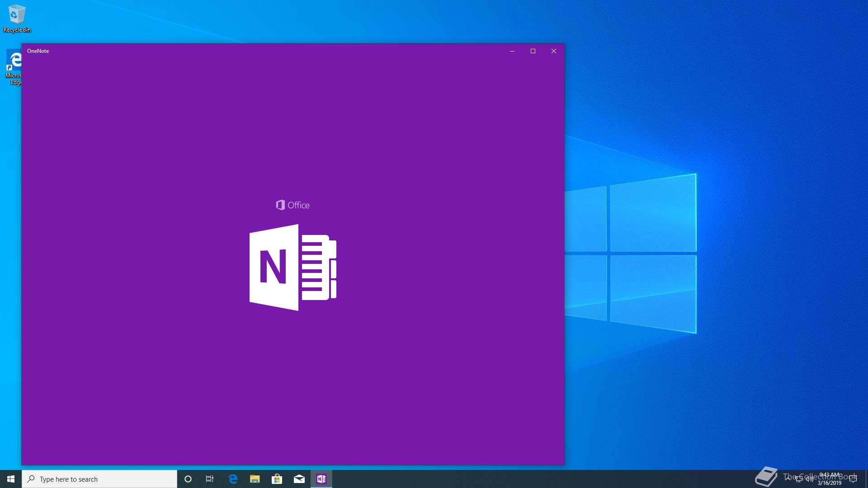Open the volume control tray icon
This screenshot has width=868, height=488.
point(809,479)
